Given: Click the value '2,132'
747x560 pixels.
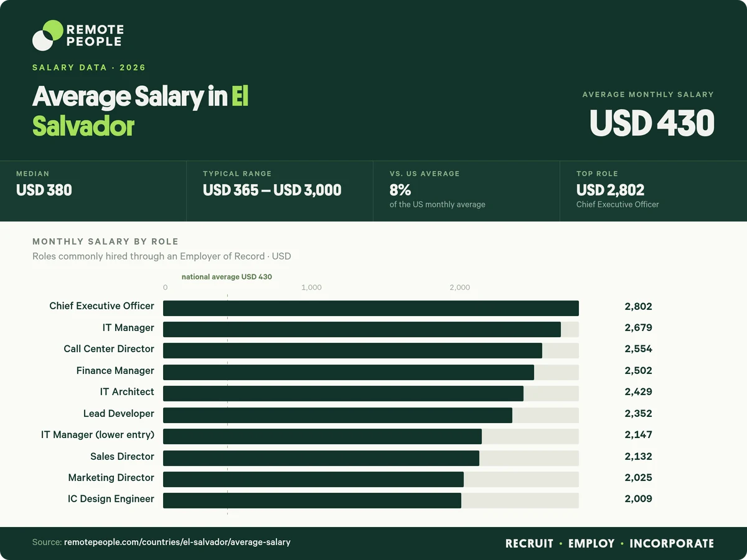Looking at the screenshot, I should point(639,457).
